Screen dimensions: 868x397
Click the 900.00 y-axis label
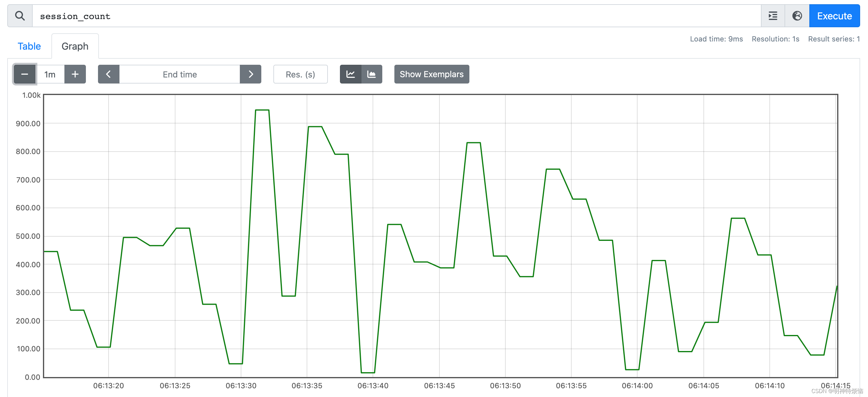28,124
